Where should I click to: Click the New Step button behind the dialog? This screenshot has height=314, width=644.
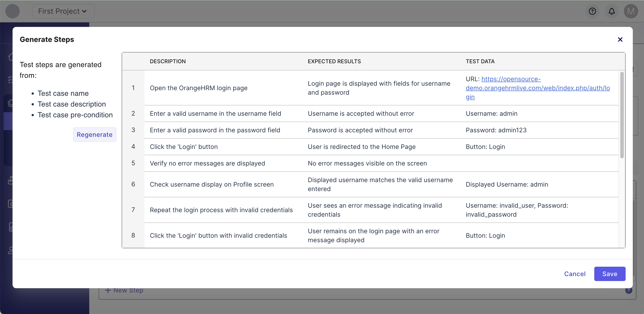click(124, 290)
